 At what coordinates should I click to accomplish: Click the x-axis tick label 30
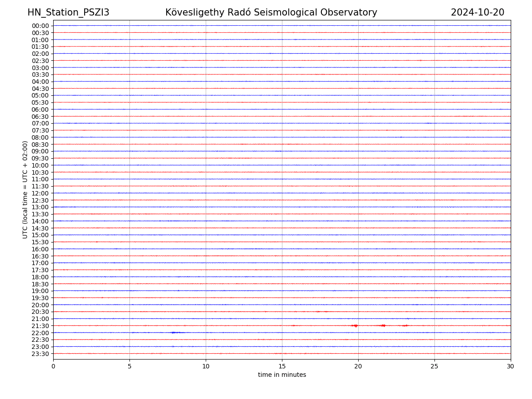point(511,367)
